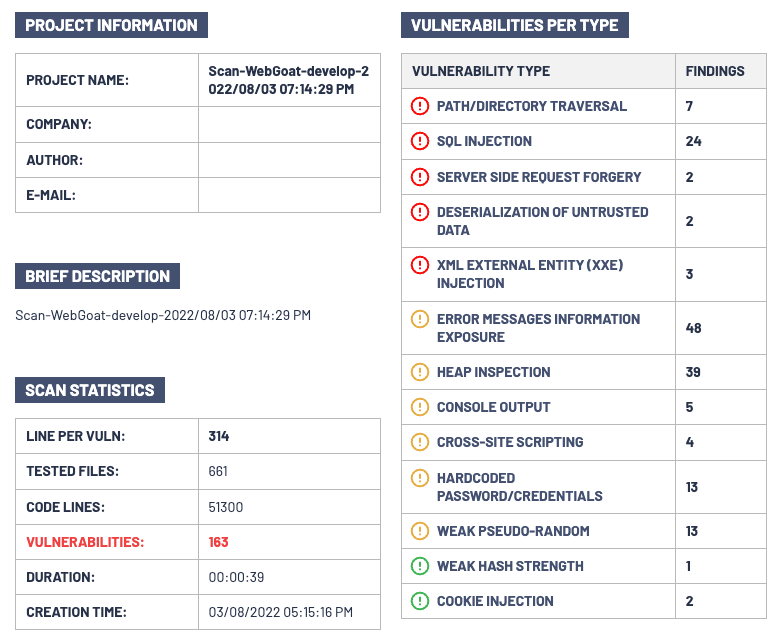Click the green icon next to Weak Hash Strength
The height and width of the screenshot is (636, 778).
coord(420,566)
